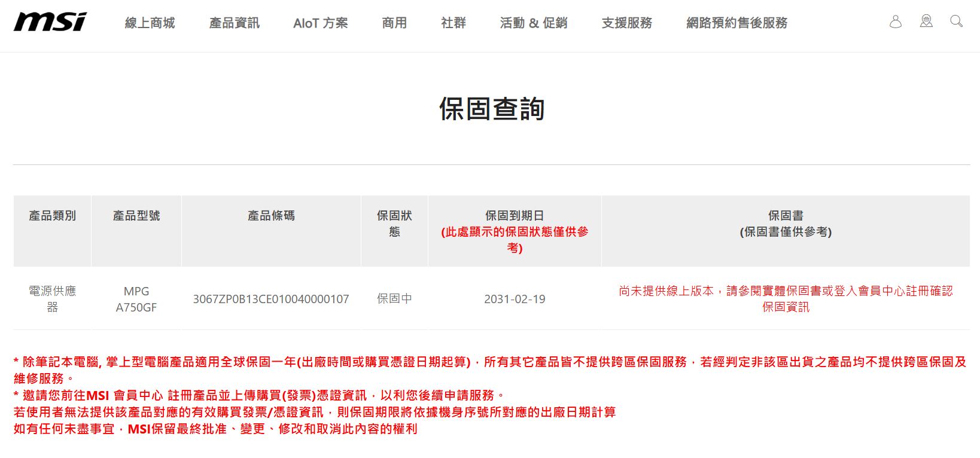This screenshot has width=980, height=458.
Task: Open the 商用 menu
Action: point(394,23)
